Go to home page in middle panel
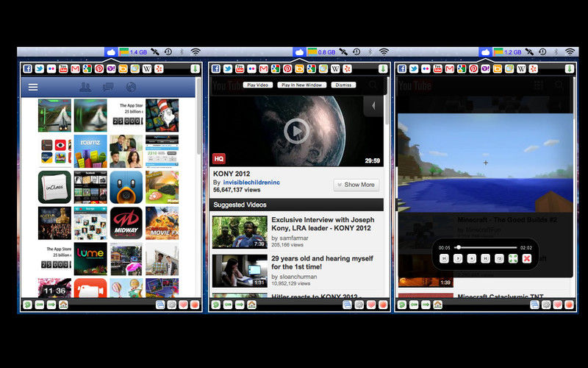This screenshot has width=588, height=368. click(x=251, y=305)
